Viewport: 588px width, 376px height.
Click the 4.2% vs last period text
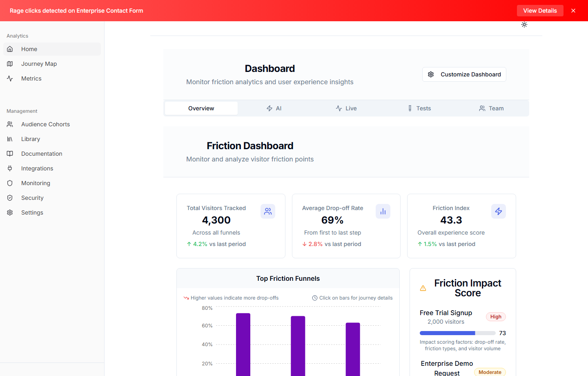pyautogui.click(x=216, y=244)
